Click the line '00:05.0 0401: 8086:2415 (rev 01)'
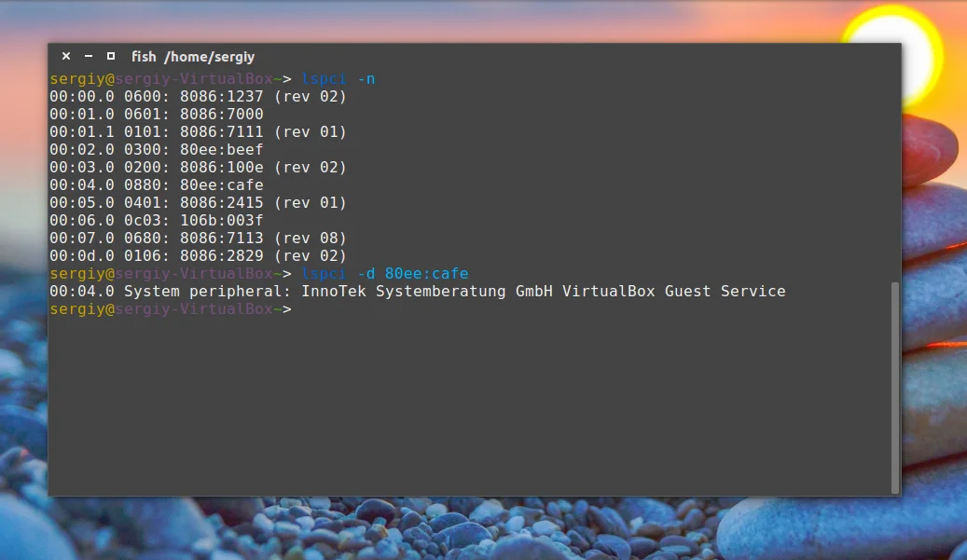The height and width of the screenshot is (560, 967). pyautogui.click(x=198, y=203)
